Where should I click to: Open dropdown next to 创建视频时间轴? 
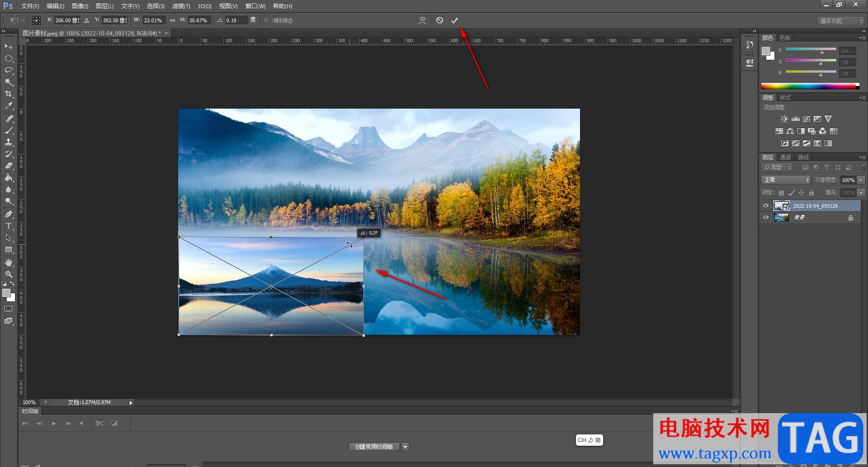pyautogui.click(x=406, y=447)
